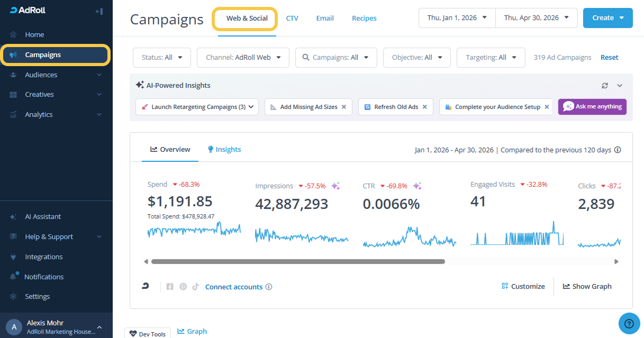Open the Status: All filter dropdown
The height and width of the screenshot is (338, 644).
162,58
